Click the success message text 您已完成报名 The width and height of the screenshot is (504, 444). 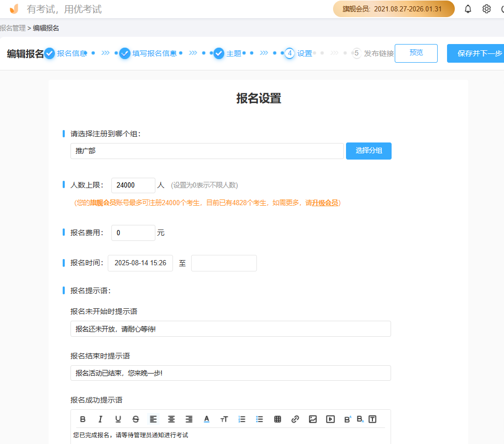tap(131, 435)
